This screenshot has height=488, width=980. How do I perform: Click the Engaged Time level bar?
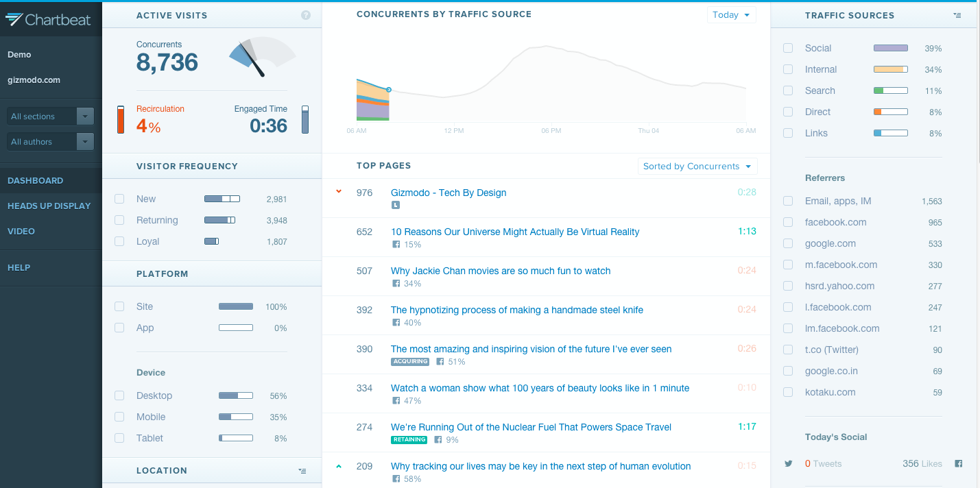(305, 120)
